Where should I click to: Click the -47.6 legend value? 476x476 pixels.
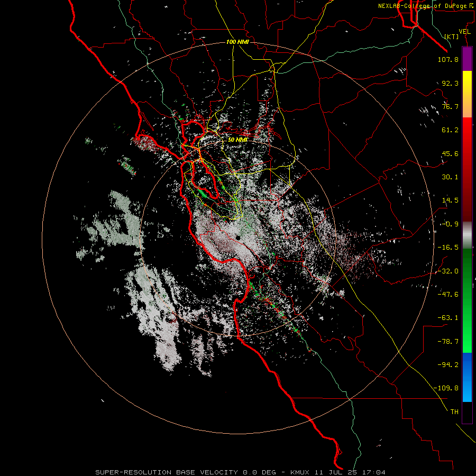tap(448, 294)
